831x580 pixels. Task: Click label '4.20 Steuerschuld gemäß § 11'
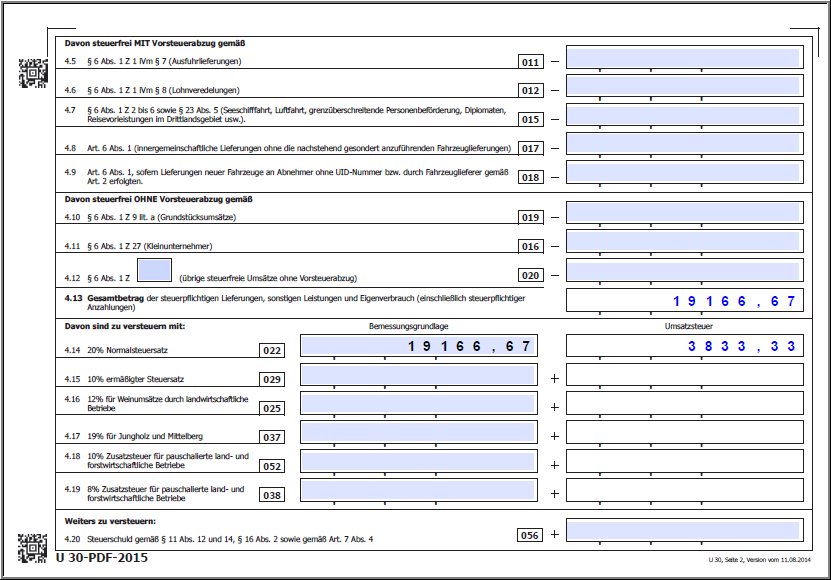tap(219, 539)
